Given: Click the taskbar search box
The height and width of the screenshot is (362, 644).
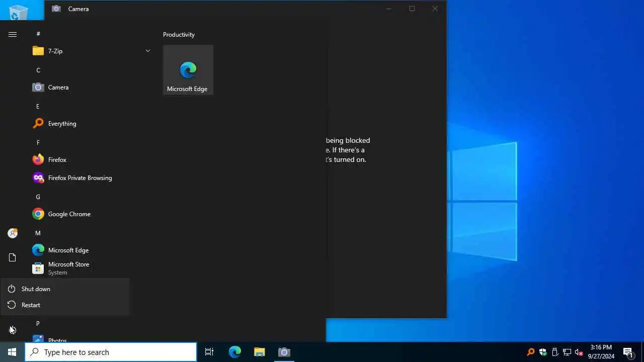Looking at the screenshot, I should 111,352.
